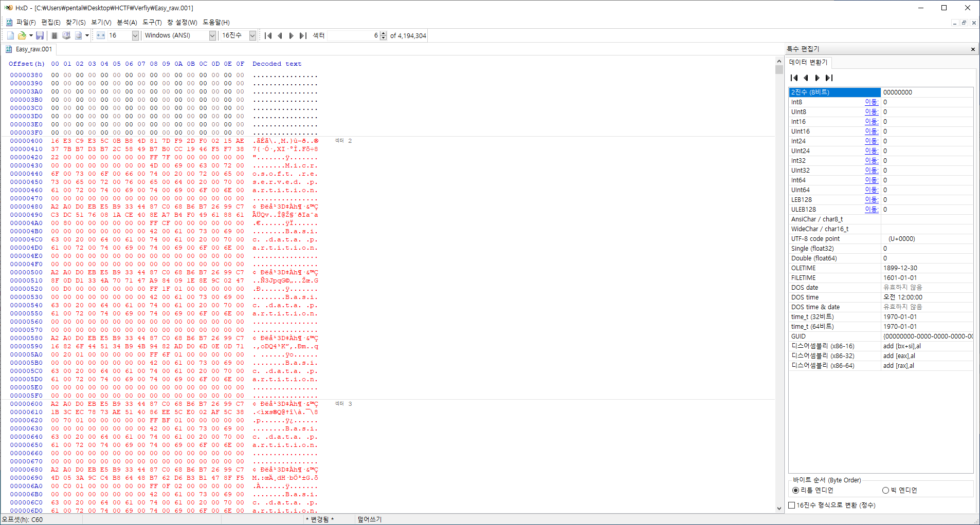The height and width of the screenshot is (525, 980).
Task: Switch to the Easy_raw.001 file tab
Action: 33,49
